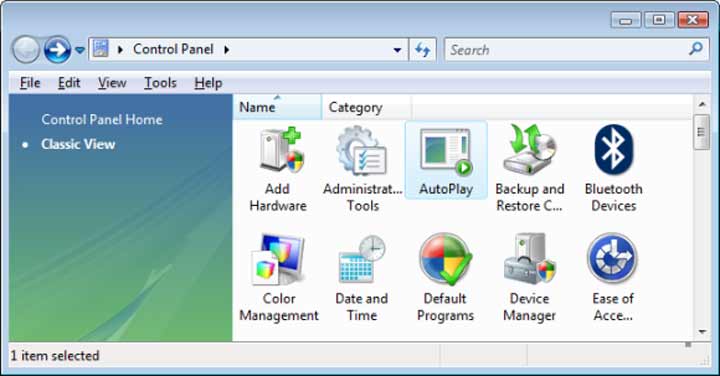Open the Help menu
The image size is (720, 376).
pos(208,83)
